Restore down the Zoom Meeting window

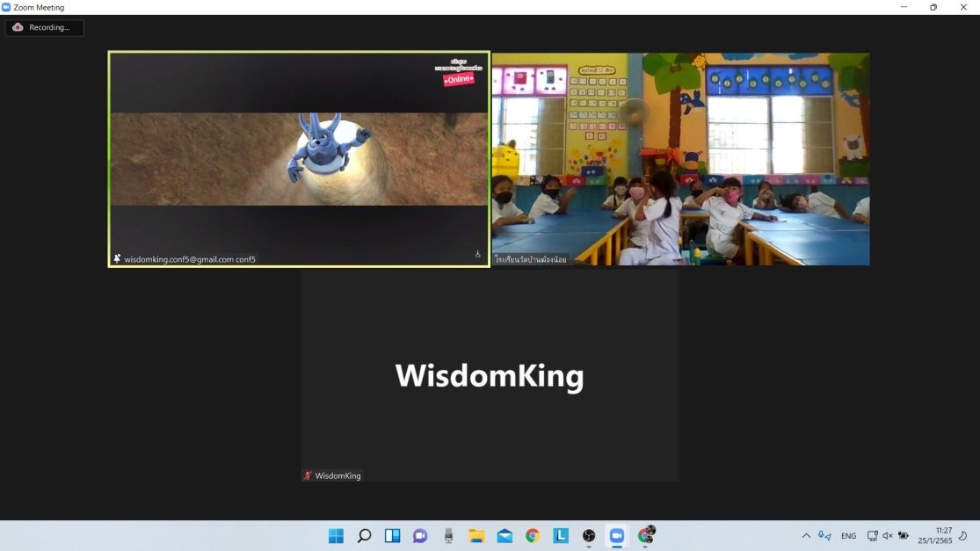[x=933, y=8]
